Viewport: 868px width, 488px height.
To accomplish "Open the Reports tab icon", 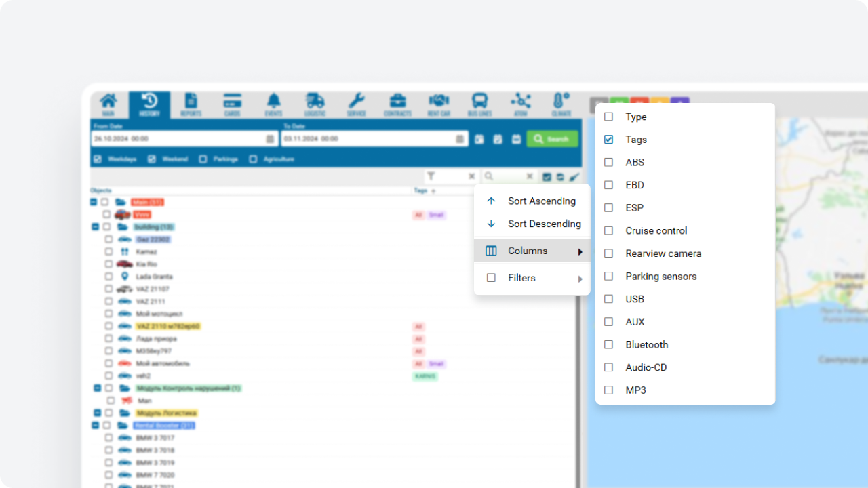I will (x=191, y=104).
